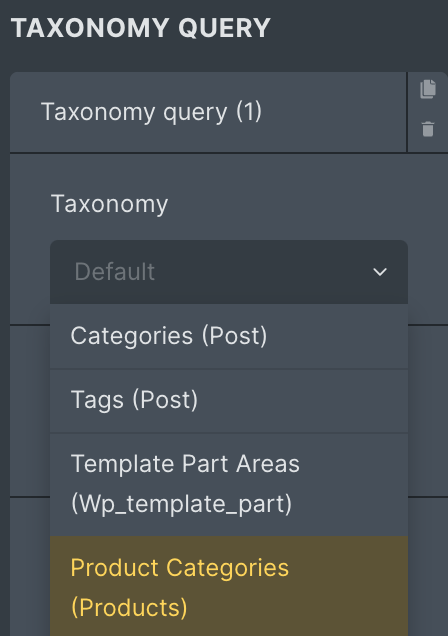This screenshot has width=448, height=636.
Task: Set taxonomy to post tags
Action: (x=229, y=401)
